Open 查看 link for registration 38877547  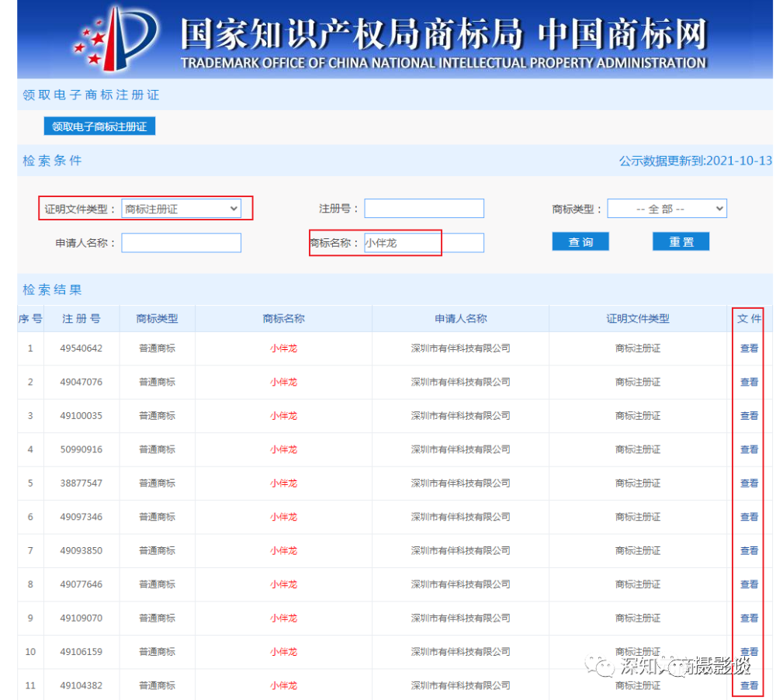pyautogui.click(x=749, y=483)
